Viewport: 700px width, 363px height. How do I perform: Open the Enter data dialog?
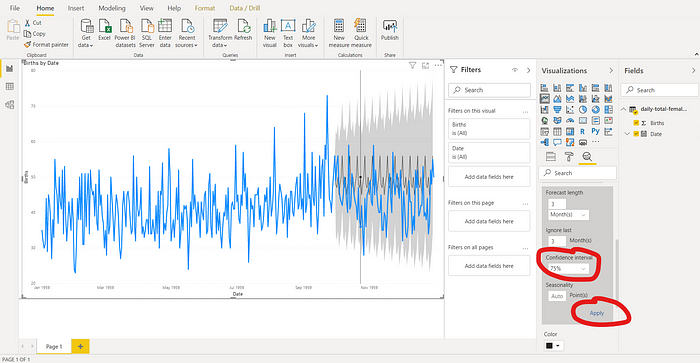[x=165, y=33]
